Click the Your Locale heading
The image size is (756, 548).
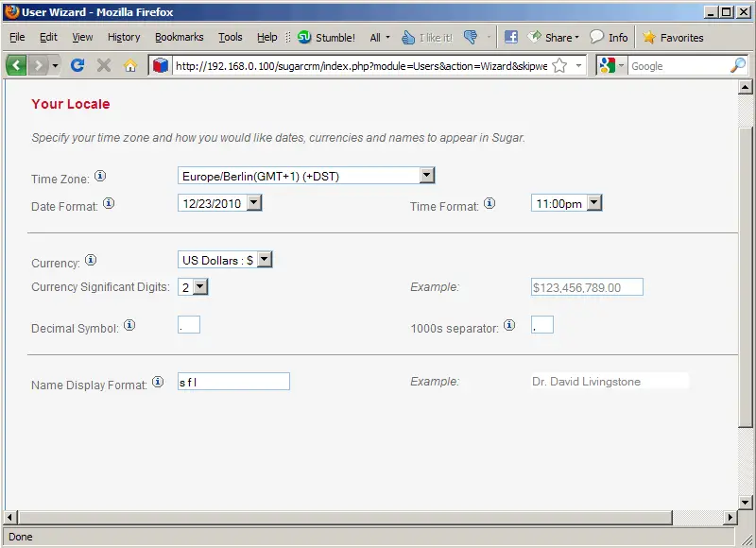[x=70, y=104]
